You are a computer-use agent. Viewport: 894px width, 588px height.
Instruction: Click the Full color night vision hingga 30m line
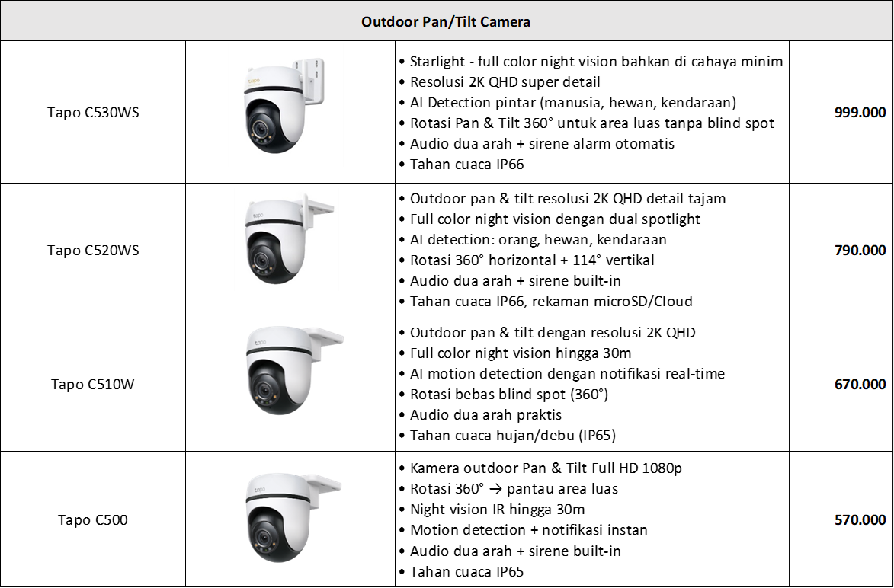click(515, 353)
